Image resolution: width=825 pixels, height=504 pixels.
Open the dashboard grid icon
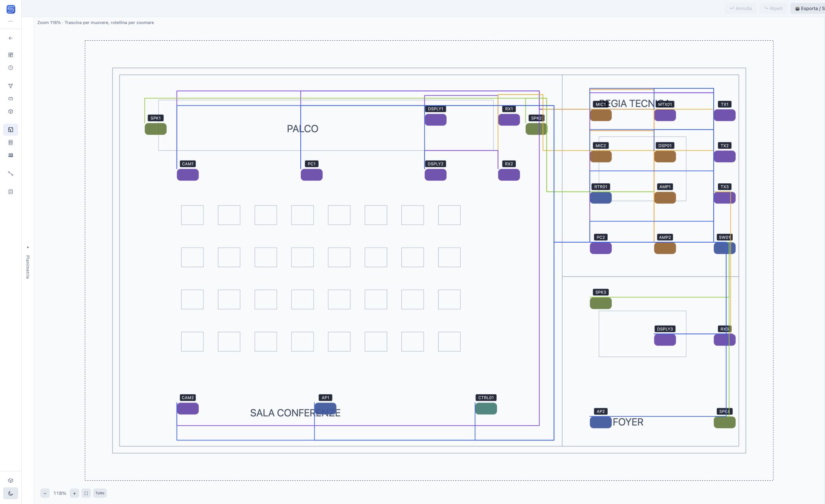coord(11,55)
